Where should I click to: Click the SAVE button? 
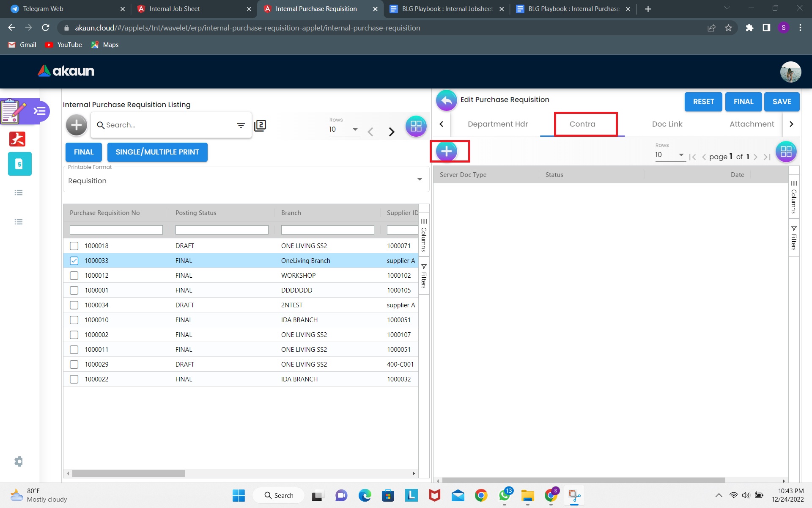point(781,102)
